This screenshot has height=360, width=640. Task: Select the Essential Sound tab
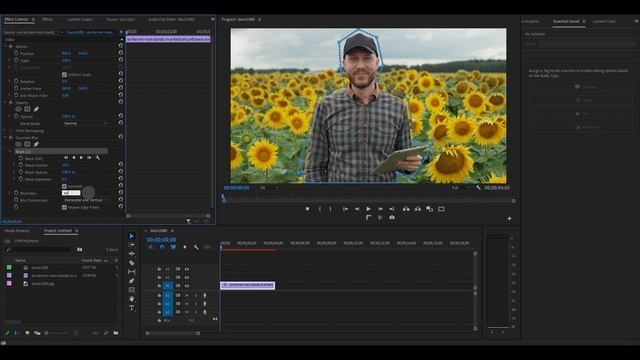566,21
